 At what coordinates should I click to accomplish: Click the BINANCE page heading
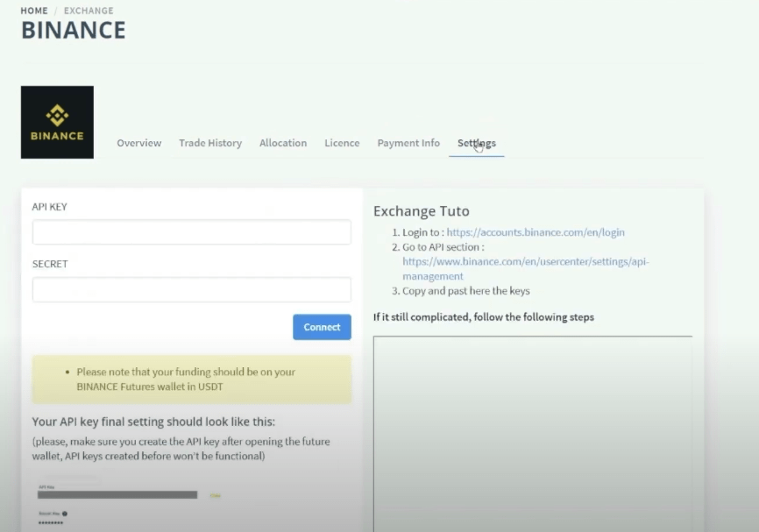[x=74, y=30]
